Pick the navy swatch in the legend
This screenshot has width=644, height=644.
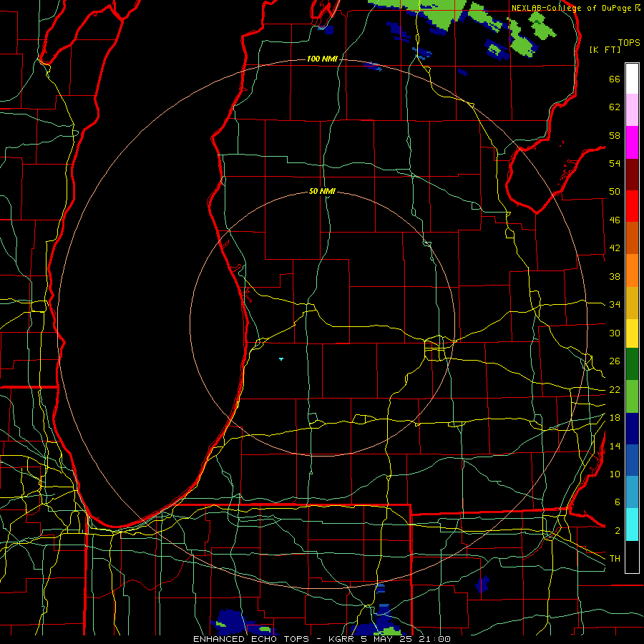(x=632, y=429)
